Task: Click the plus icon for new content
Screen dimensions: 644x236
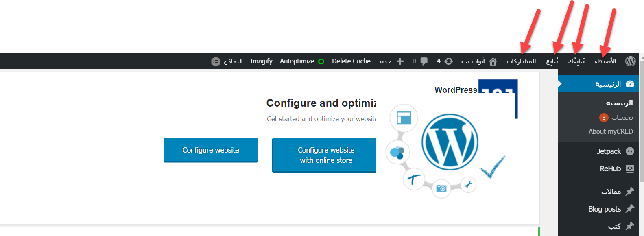Action: tap(400, 61)
